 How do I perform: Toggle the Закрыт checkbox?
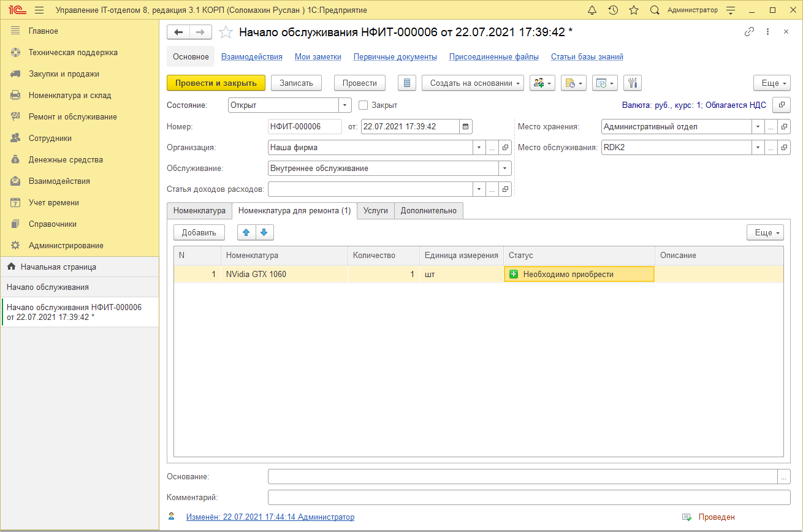pos(363,105)
